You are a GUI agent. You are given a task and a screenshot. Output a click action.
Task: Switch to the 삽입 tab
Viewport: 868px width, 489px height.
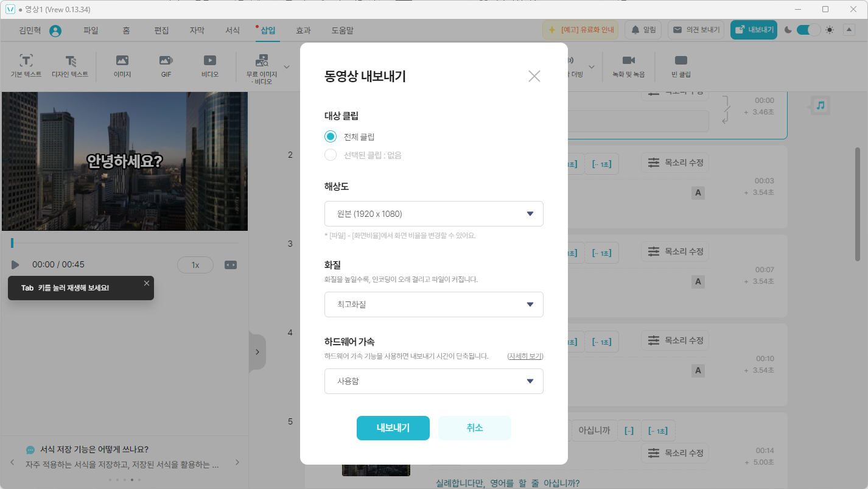point(268,30)
